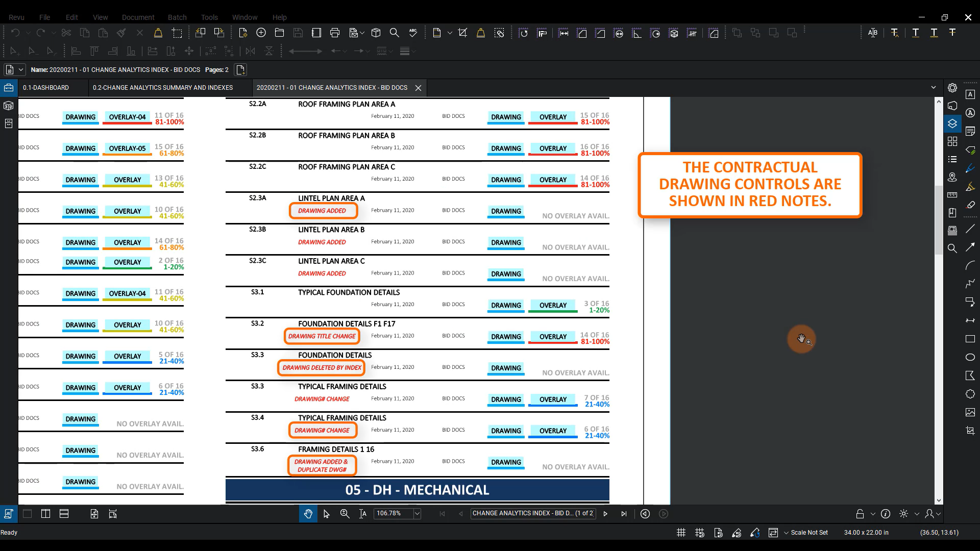The height and width of the screenshot is (551, 980).
Task: Toggle the grid display in status bar
Action: tap(681, 533)
